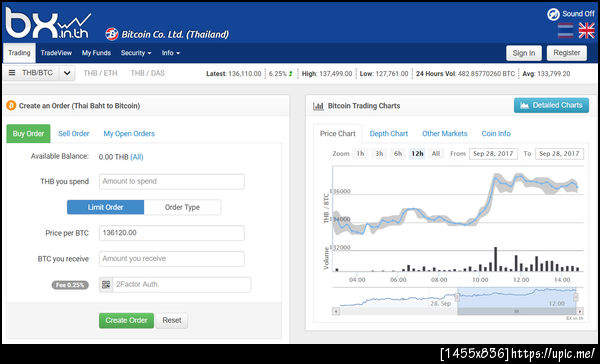Set chart zoom to 1h
This screenshot has width=600, height=364.
click(360, 153)
